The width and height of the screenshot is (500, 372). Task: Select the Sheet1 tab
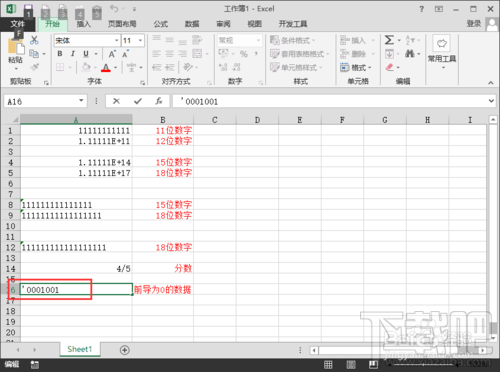pyautogui.click(x=80, y=349)
